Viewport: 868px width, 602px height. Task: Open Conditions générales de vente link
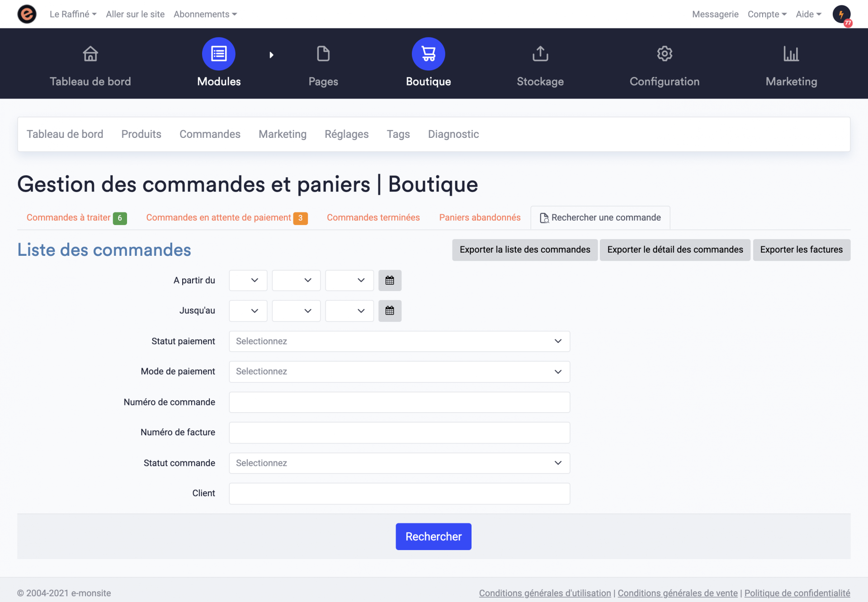(678, 593)
